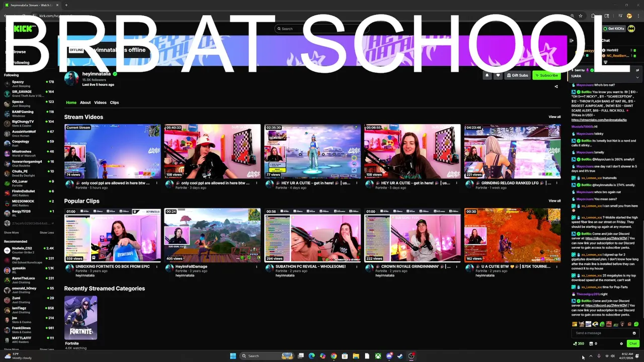Open Chrome extensions puzzle icon

[593, 16]
